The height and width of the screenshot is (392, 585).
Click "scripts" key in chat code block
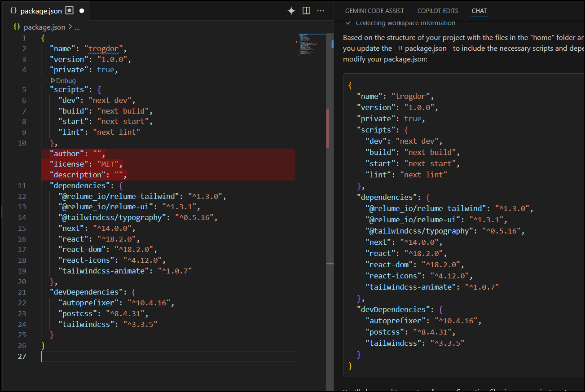coord(376,130)
